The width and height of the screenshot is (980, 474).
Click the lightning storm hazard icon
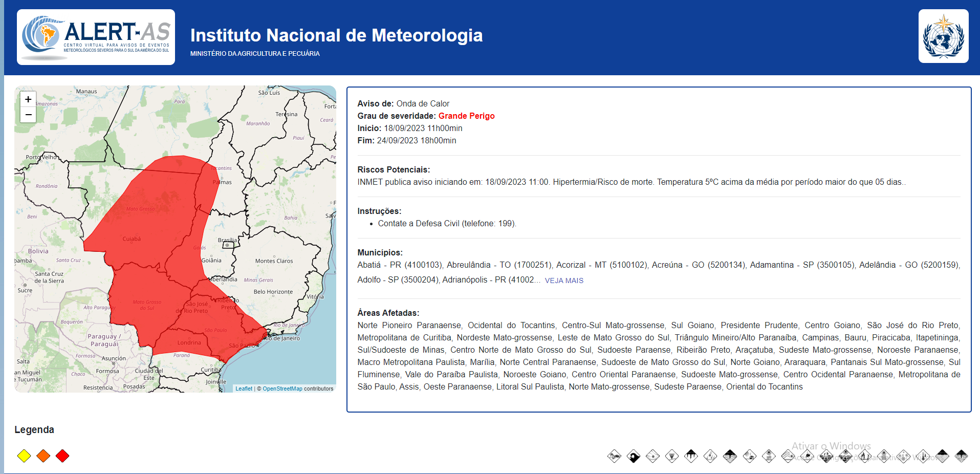[961, 456]
